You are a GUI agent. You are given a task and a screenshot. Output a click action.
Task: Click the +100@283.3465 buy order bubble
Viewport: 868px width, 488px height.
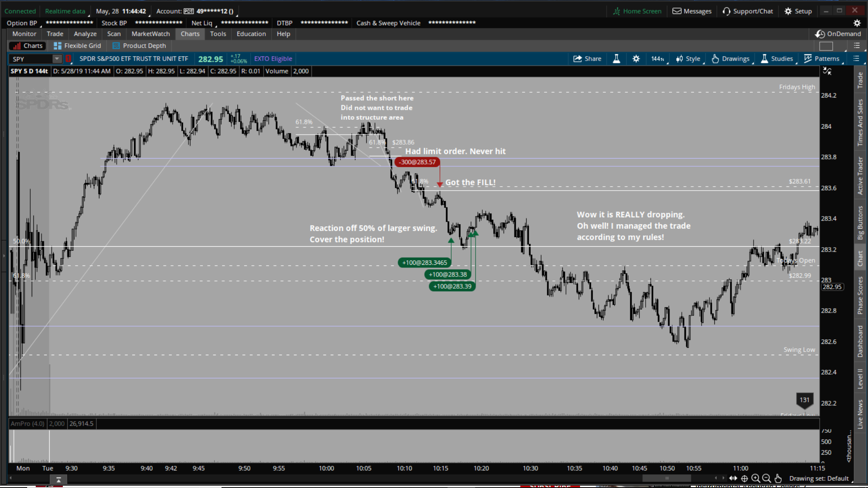coord(425,263)
